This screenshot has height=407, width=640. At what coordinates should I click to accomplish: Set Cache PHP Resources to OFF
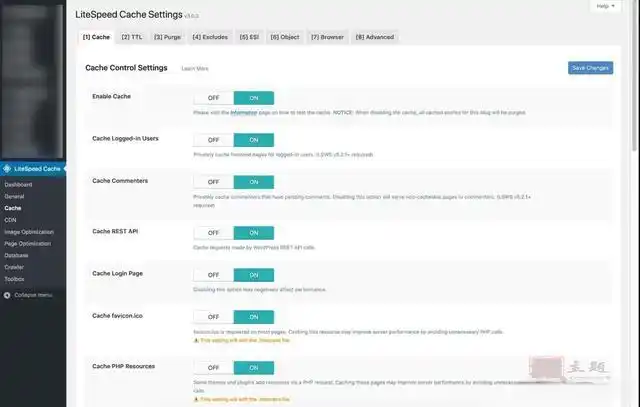pos(213,367)
